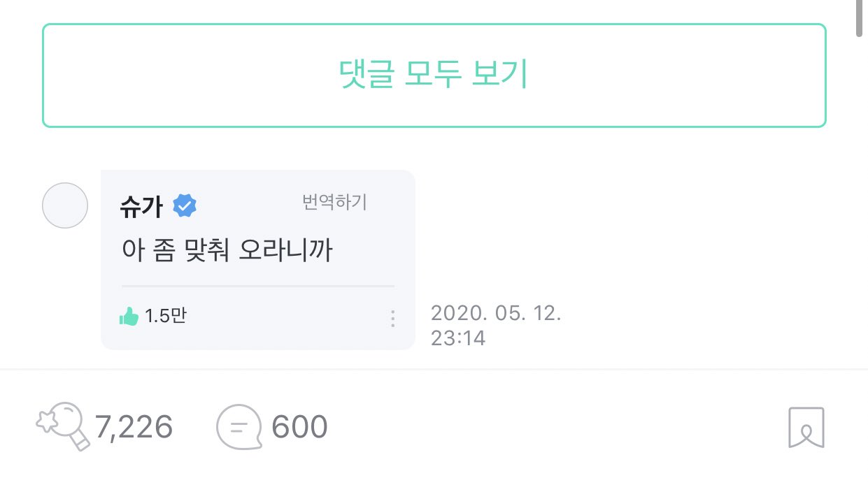
Task: Click the blue verified badge next to 슈가
Action: [x=185, y=205]
